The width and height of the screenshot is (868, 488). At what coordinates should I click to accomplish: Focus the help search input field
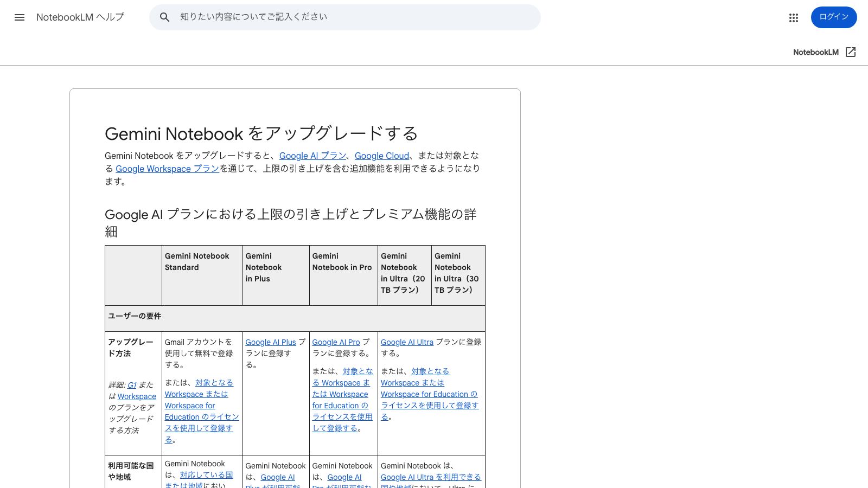click(x=345, y=17)
